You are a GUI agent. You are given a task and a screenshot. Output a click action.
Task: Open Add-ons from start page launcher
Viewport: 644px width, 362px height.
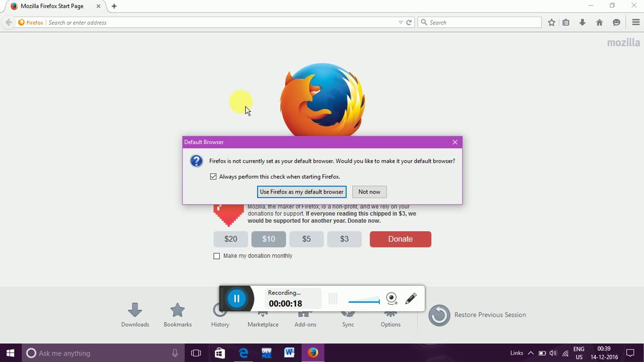[x=305, y=320]
